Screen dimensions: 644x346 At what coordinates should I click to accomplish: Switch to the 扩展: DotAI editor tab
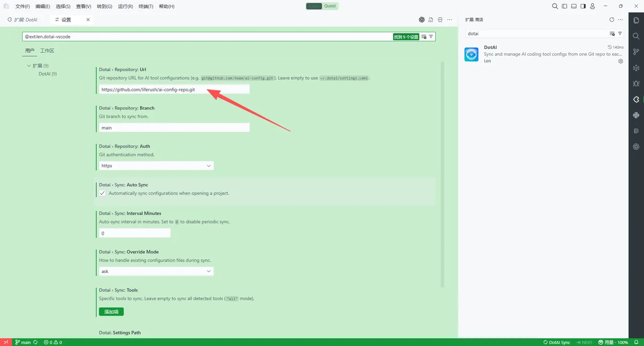click(23, 20)
